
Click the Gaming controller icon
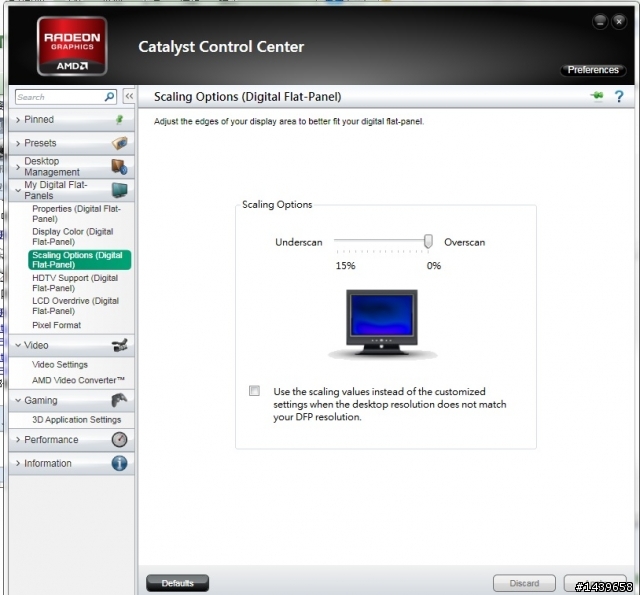point(120,400)
